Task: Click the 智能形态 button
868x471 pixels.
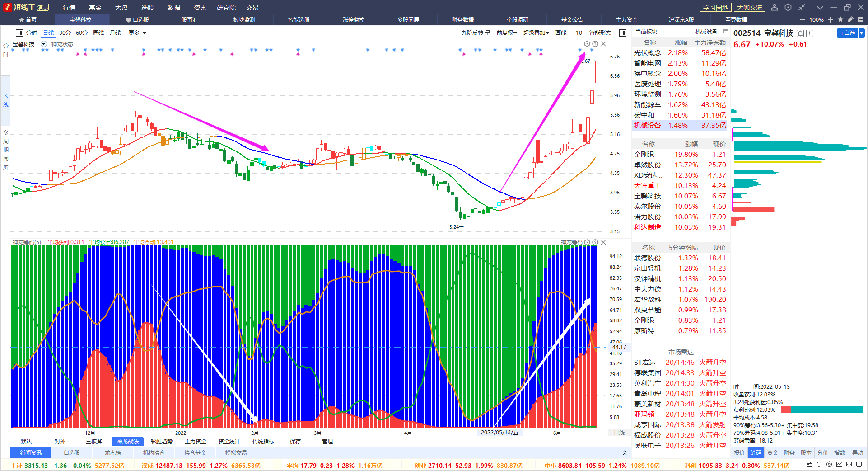Action: (600, 33)
